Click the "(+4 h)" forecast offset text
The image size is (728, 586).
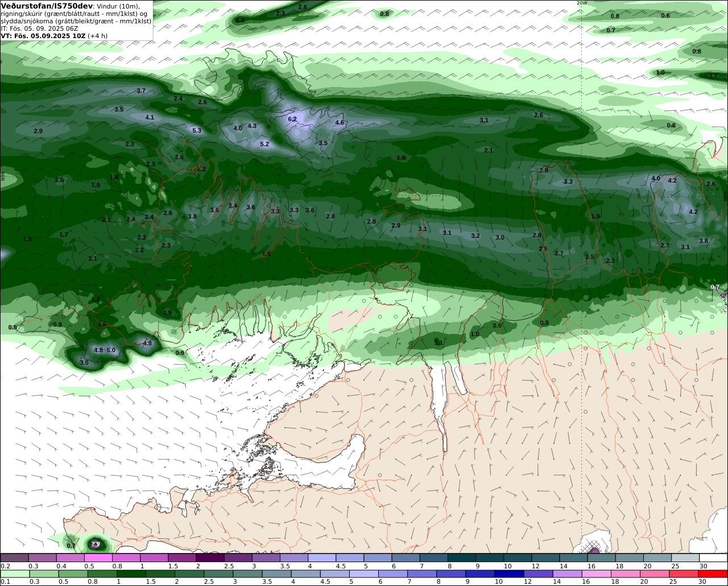[98, 35]
